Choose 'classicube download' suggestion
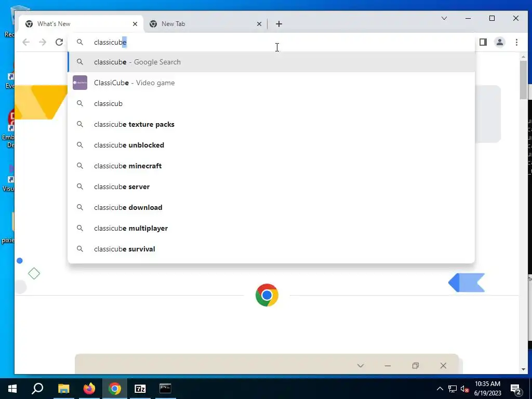 coord(271,207)
